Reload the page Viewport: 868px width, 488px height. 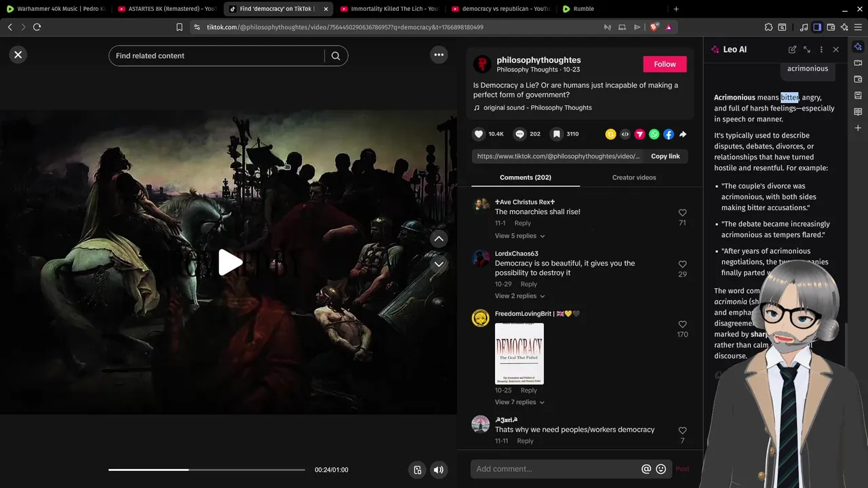coord(37,27)
